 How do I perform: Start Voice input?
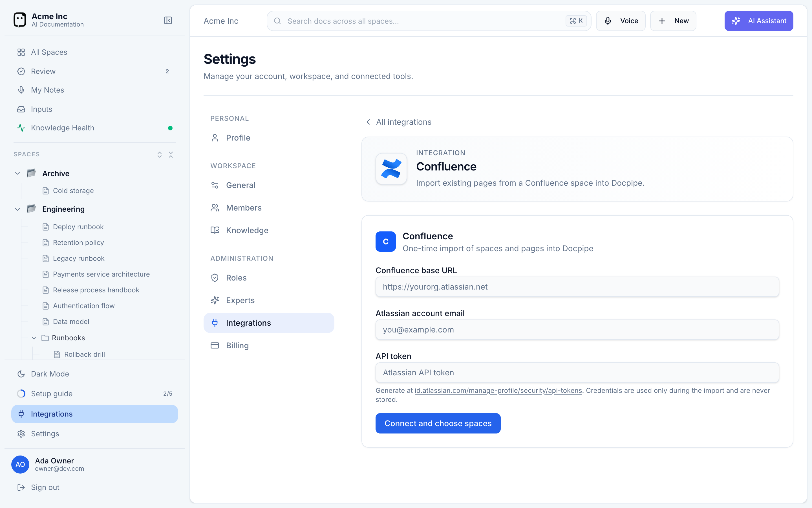point(621,21)
